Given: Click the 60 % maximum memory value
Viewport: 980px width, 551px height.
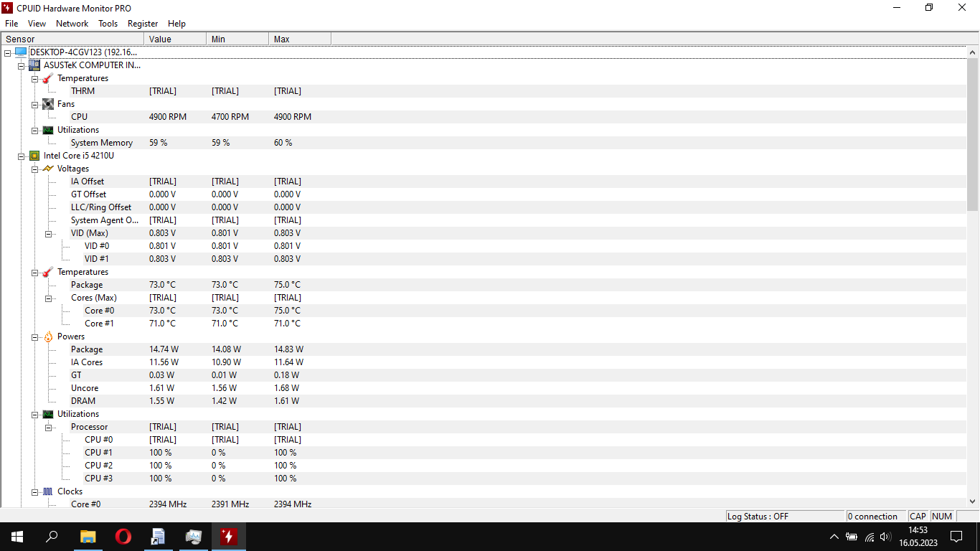Looking at the screenshot, I should (283, 143).
